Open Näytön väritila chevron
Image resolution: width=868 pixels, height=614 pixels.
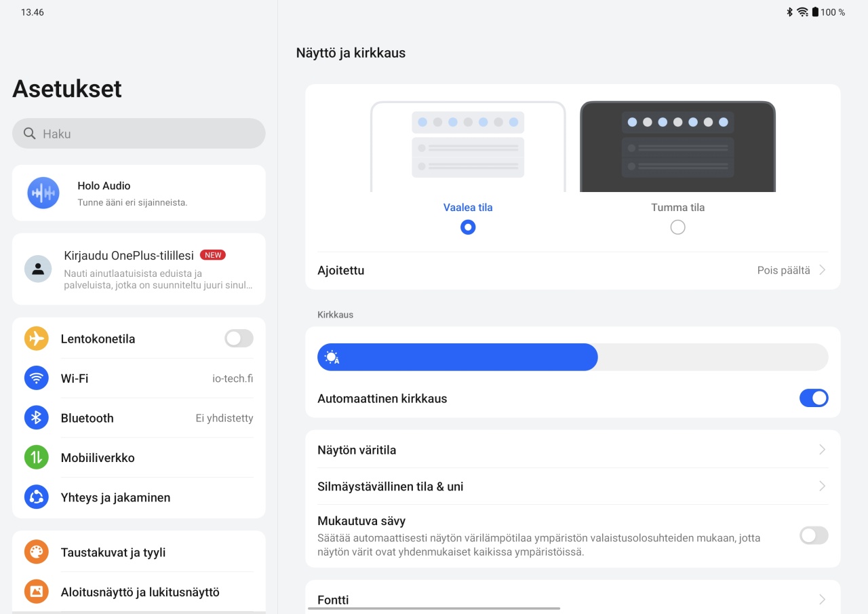(x=822, y=450)
